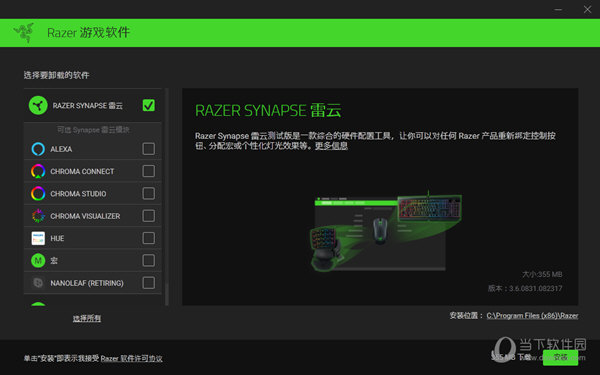Check the Chroma Studio checkbox

click(148, 193)
